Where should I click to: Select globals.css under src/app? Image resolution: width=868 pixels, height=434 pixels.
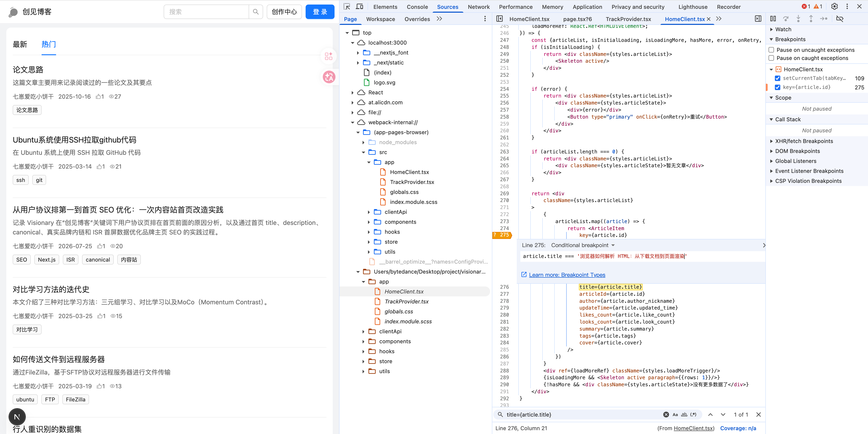[x=404, y=192]
